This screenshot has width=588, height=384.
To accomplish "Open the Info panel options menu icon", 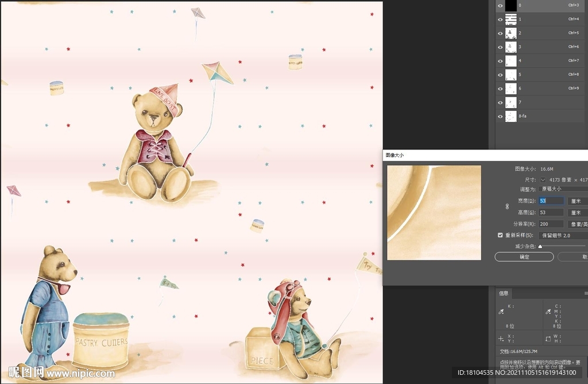I will pyautogui.click(x=585, y=293).
